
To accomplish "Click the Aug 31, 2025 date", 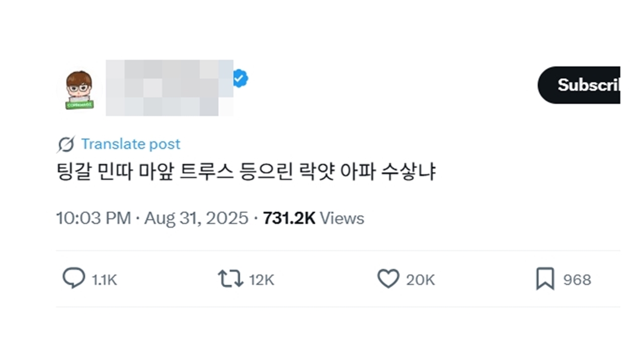I will 196,218.
